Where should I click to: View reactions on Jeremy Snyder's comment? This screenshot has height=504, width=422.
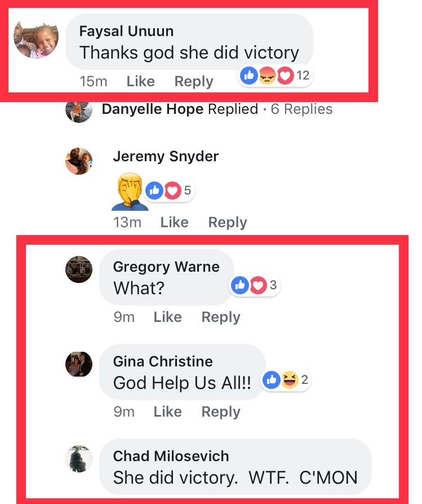coord(170,191)
